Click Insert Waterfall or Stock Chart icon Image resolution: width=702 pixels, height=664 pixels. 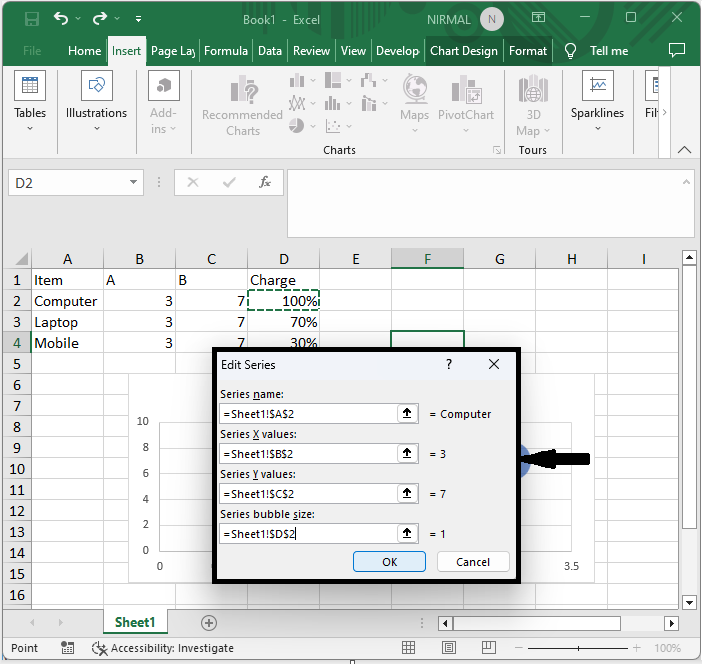click(368, 81)
